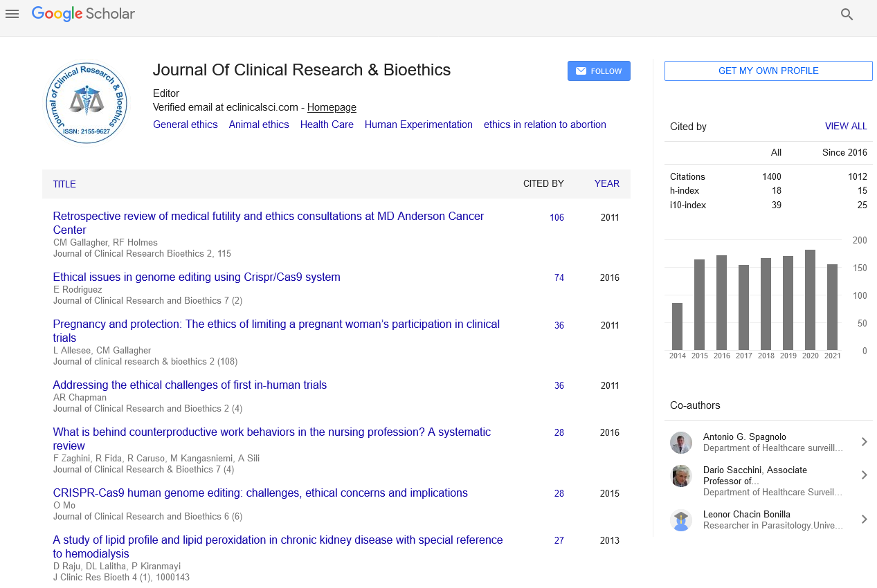
Task: Sort articles by Year column header
Action: [606, 184]
